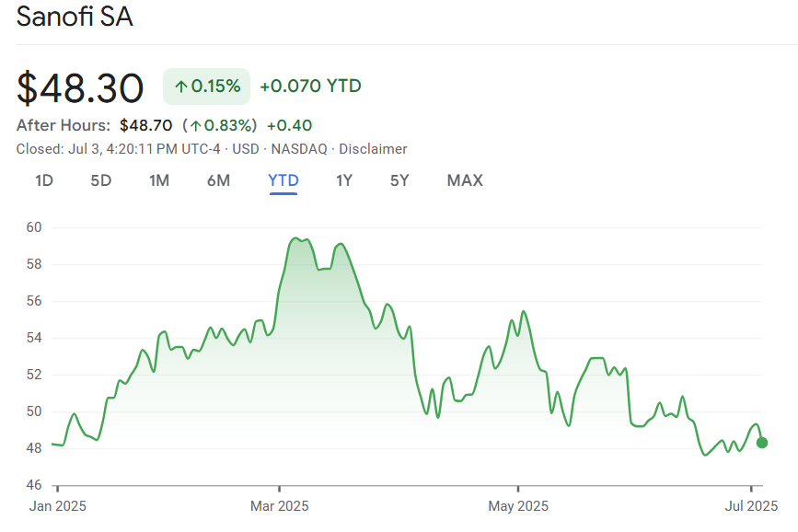Screen dimensions: 798x532
Task: Click the Jan 2025 axis label
Action: pos(57,506)
